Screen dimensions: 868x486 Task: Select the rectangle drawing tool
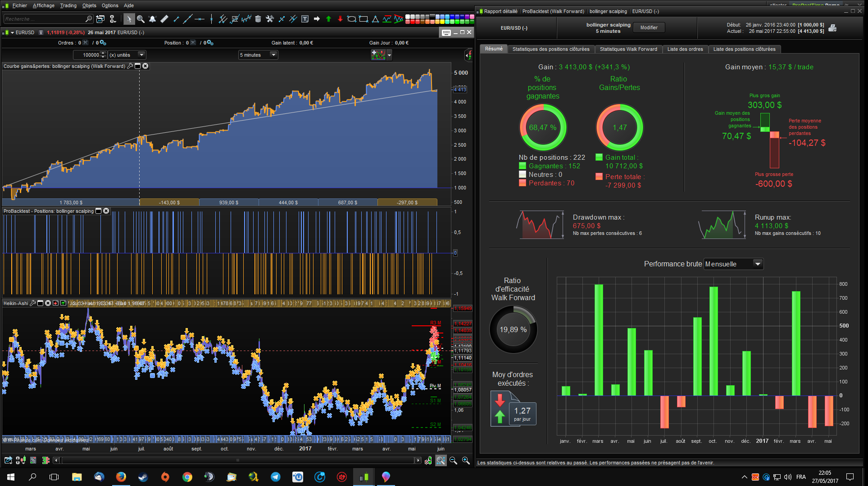[364, 19]
